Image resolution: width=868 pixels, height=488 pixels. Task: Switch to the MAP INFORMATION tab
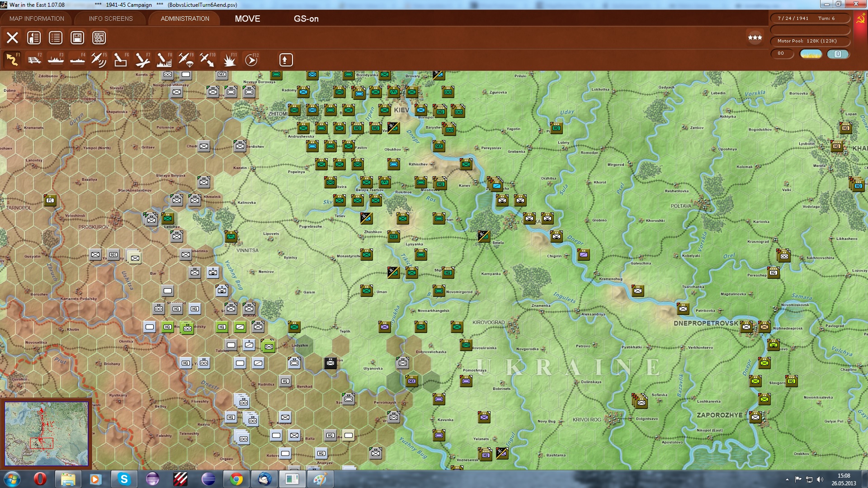37,19
